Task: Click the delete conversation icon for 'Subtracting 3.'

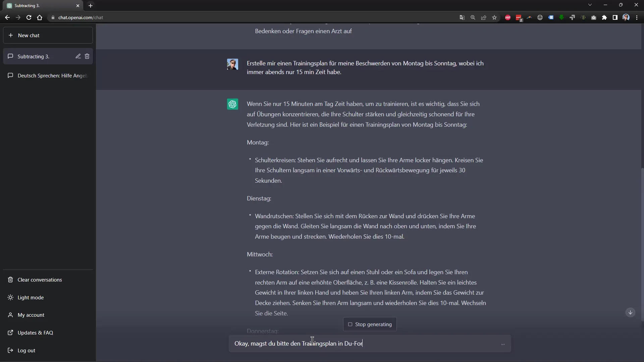Action: point(87,56)
